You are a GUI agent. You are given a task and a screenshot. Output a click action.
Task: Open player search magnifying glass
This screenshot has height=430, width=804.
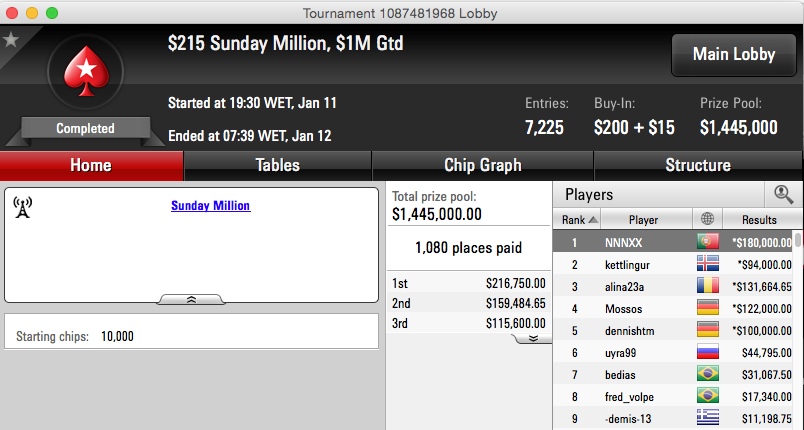(783, 195)
